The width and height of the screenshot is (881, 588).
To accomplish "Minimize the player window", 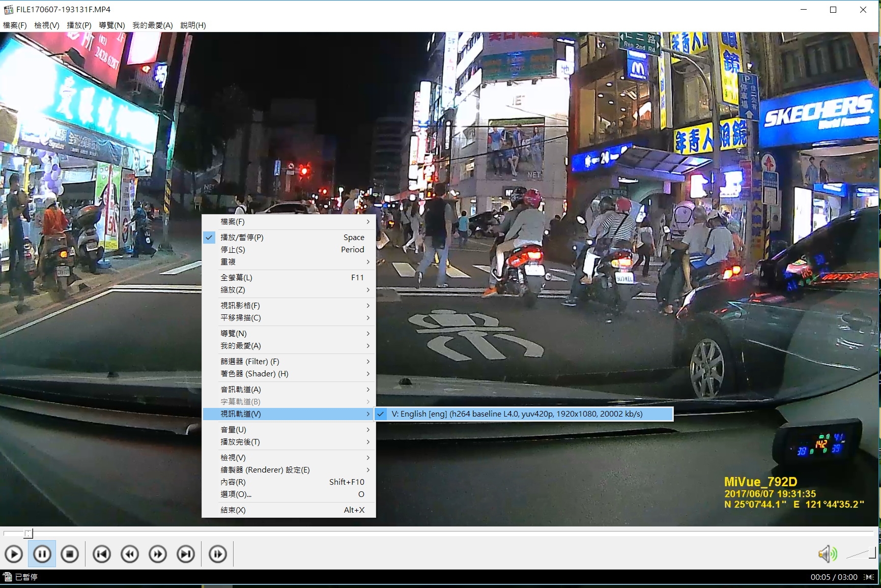I will (804, 10).
